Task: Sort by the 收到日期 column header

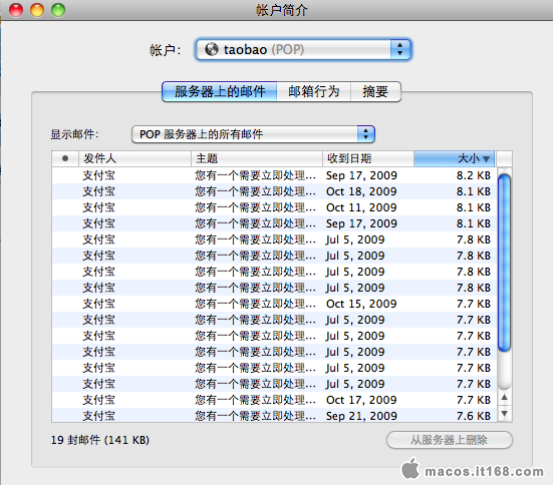Action: [x=368, y=158]
